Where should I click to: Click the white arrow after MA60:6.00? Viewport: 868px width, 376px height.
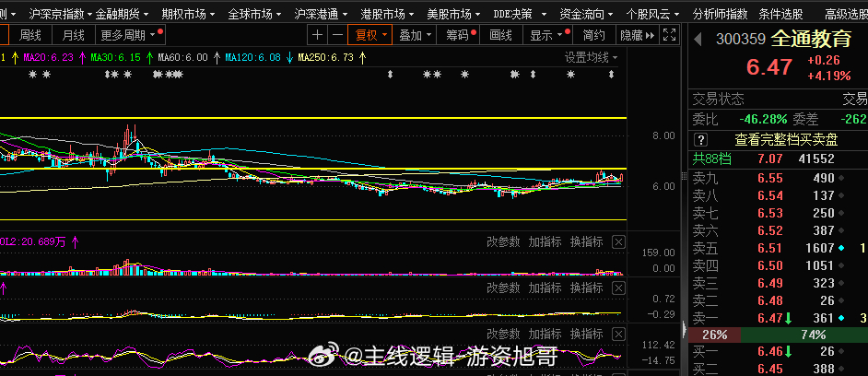217,57
